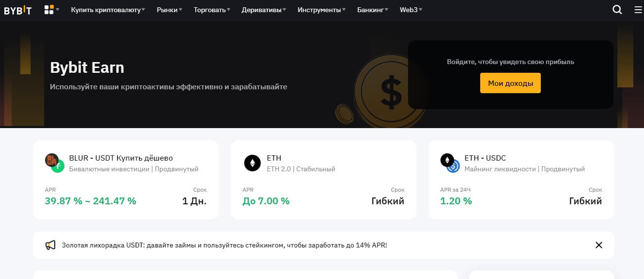Expand the Купить криптовалюту dropdown

(108, 10)
